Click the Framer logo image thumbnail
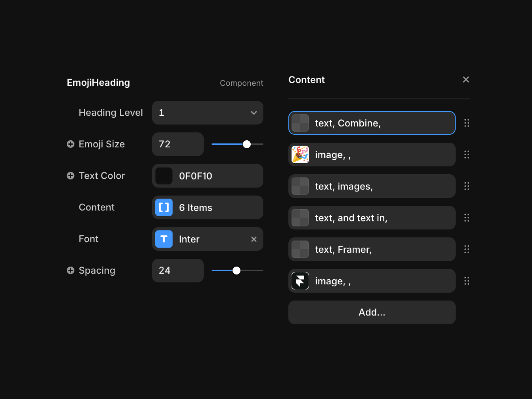The image size is (532, 399). point(300,281)
